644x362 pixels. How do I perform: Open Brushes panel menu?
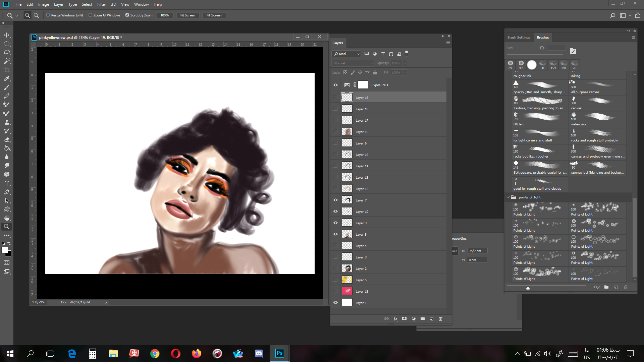coord(634,38)
